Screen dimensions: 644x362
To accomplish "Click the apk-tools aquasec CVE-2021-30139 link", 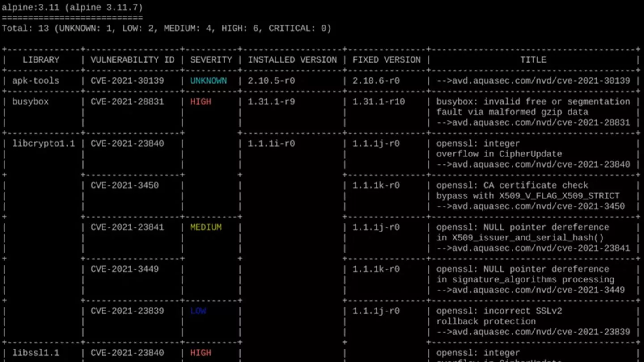I will tap(533, 81).
